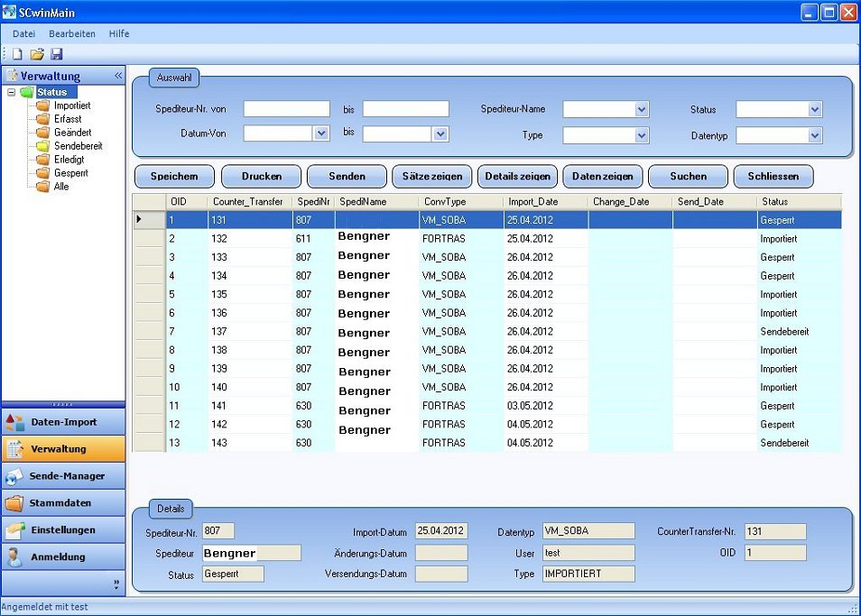Click the Anmeldung user icon in sidebar
Viewport: 861px width, 616px height.
pos(14,556)
